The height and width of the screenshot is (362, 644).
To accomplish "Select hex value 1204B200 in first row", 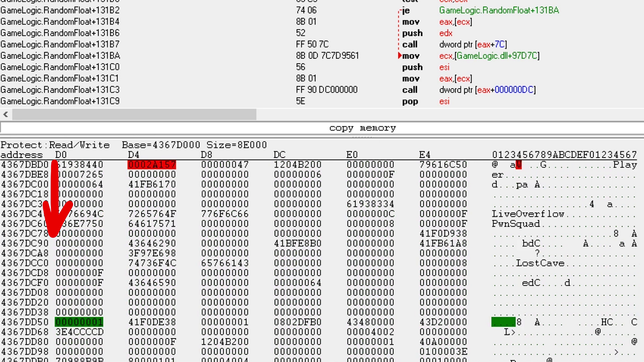I will [298, 165].
